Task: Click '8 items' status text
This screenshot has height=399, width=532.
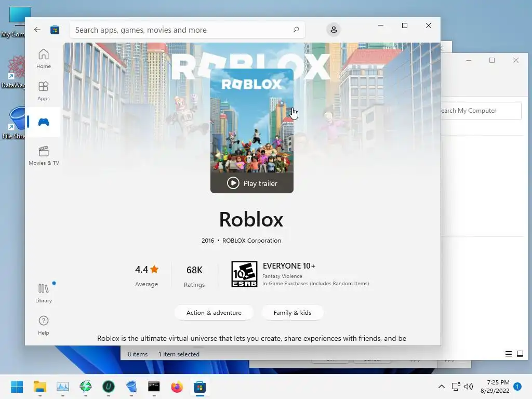Action: (x=137, y=354)
